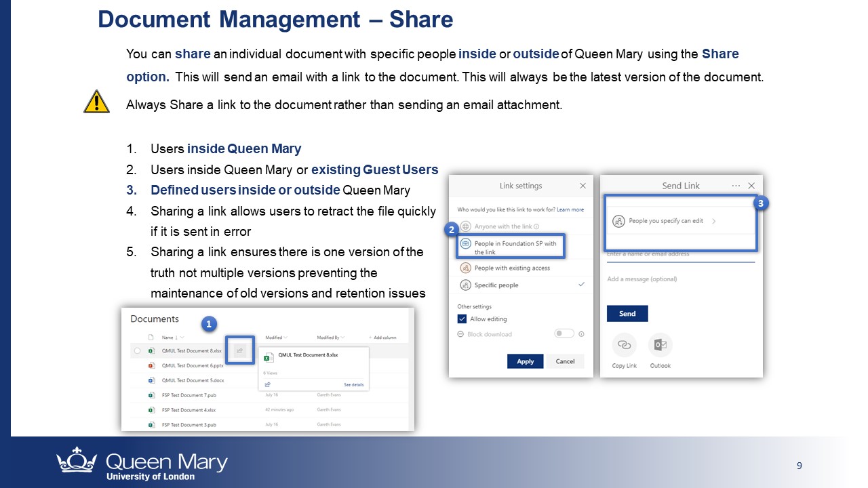
Task: Click the share icon beside QMUL Test Document 8.xlsx row
Action: pos(239,350)
